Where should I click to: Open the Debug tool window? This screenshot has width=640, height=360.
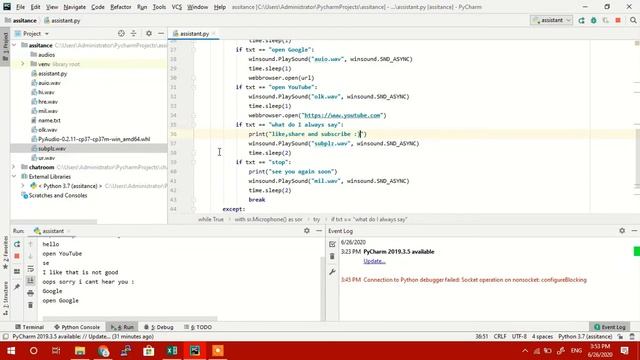(159, 327)
